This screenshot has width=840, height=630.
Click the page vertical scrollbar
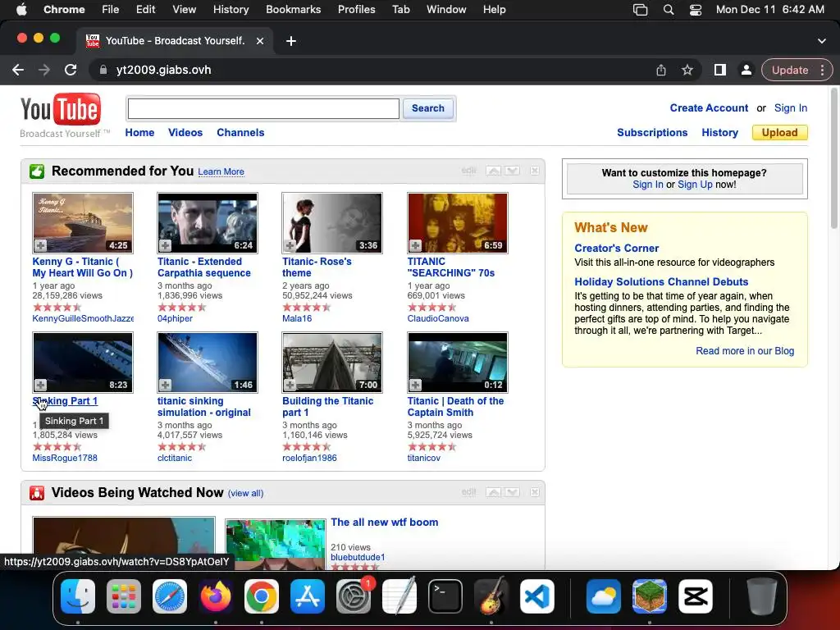tap(834, 159)
